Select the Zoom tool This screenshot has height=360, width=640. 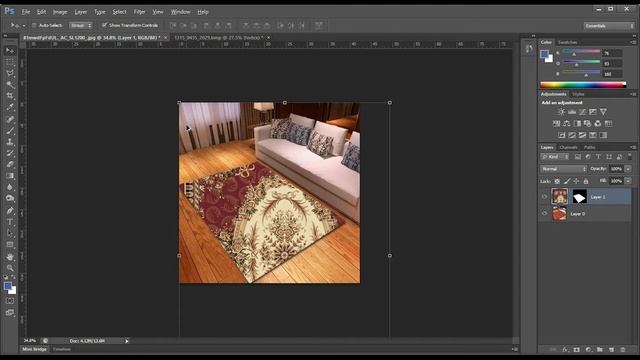point(10,268)
